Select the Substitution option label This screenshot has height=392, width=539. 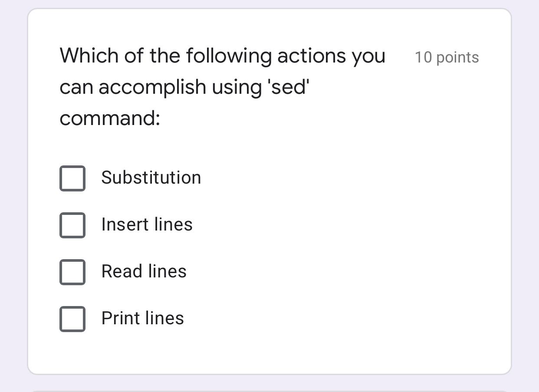click(151, 178)
